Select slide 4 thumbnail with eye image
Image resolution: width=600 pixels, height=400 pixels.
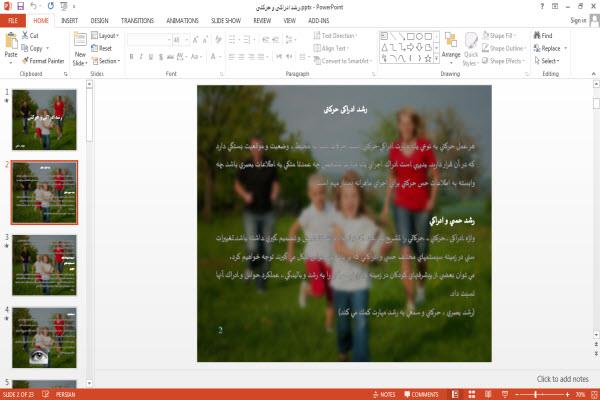click(44, 338)
